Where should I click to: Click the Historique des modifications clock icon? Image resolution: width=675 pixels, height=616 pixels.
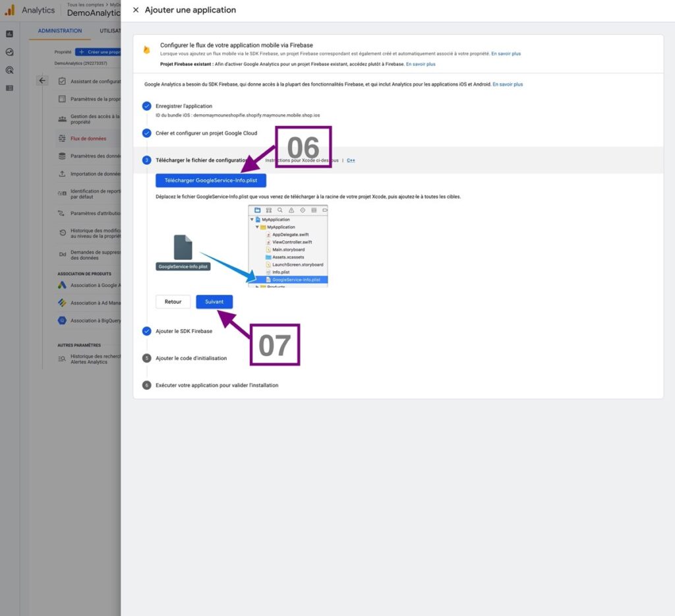(x=63, y=233)
